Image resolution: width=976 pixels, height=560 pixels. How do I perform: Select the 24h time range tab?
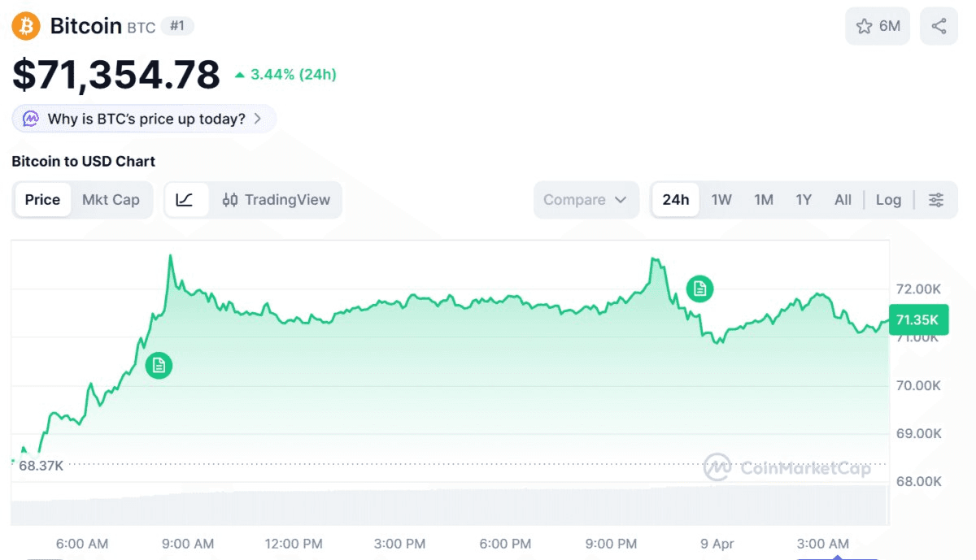coord(675,200)
